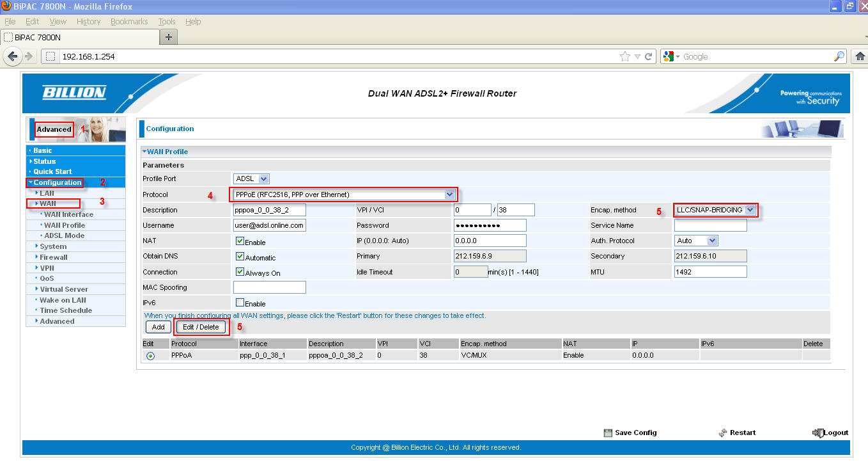Click the Logout link
The image size is (868, 469).
point(836,433)
